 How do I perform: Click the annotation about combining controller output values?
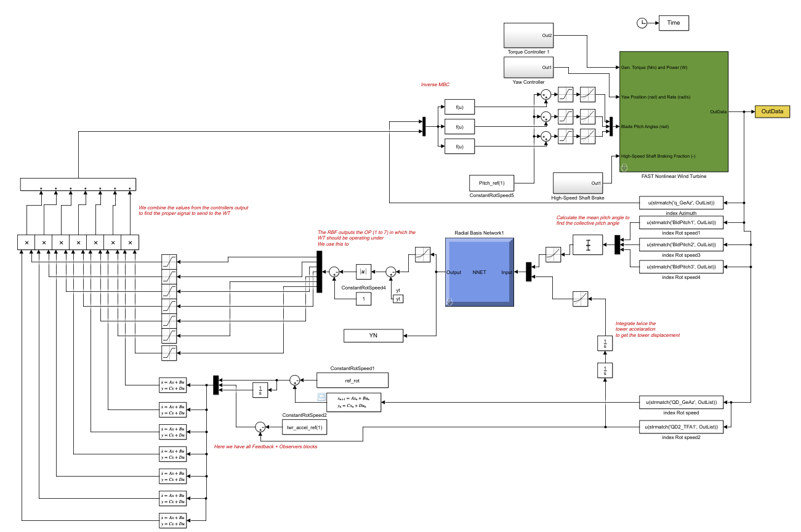tap(193, 210)
